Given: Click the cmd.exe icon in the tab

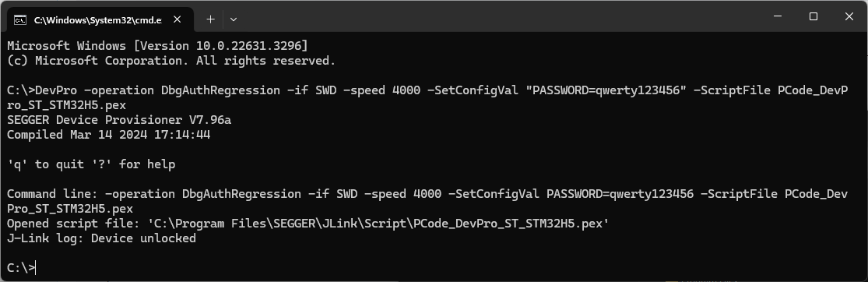Looking at the screenshot, I should (x=20, y=20).
